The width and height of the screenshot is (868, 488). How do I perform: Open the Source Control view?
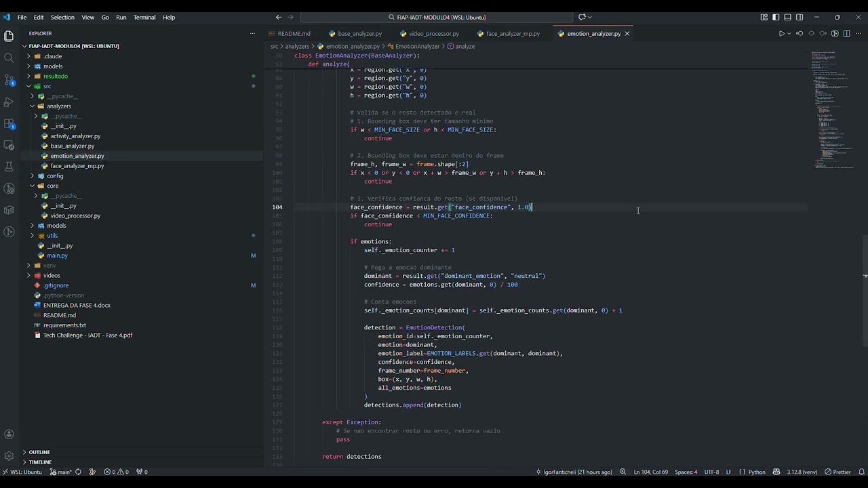[x=9, y=80]
